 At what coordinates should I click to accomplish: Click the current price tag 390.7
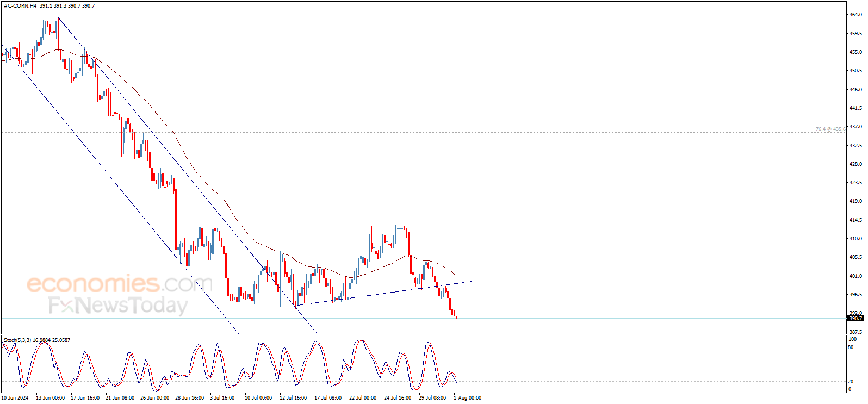click(855, 319)
